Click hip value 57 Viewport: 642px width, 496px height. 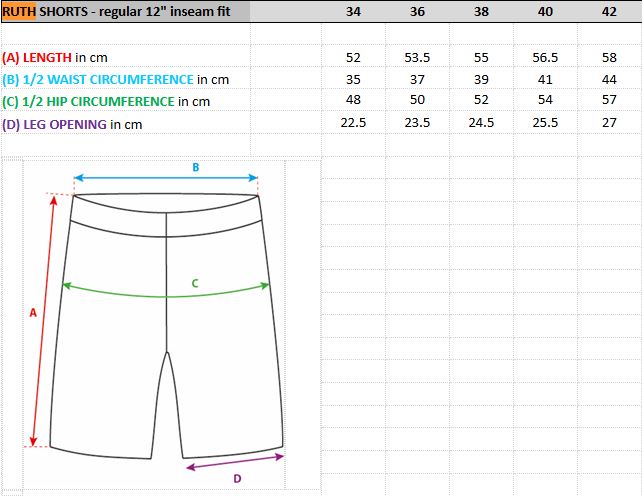(609, 100)
